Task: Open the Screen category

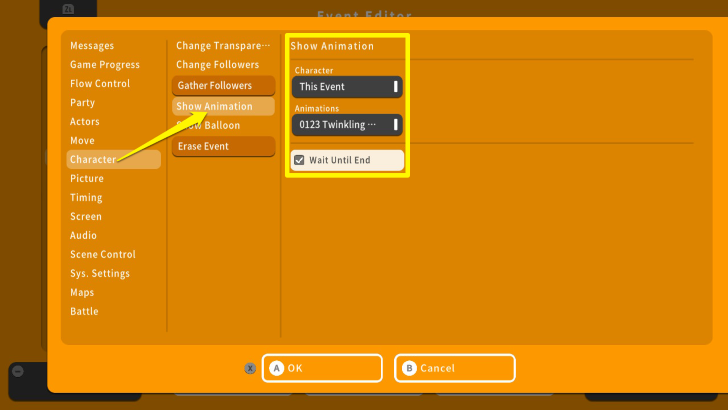Action: pos(86,216)
